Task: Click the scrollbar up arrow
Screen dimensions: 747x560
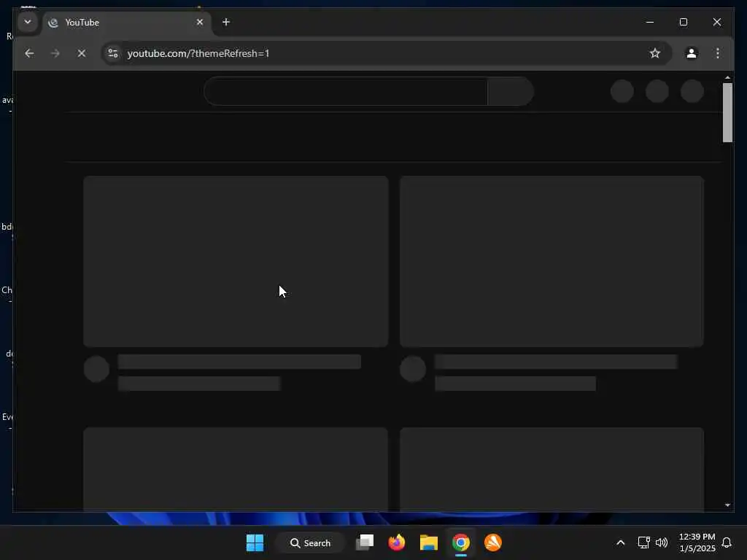Action: point(727,77)
